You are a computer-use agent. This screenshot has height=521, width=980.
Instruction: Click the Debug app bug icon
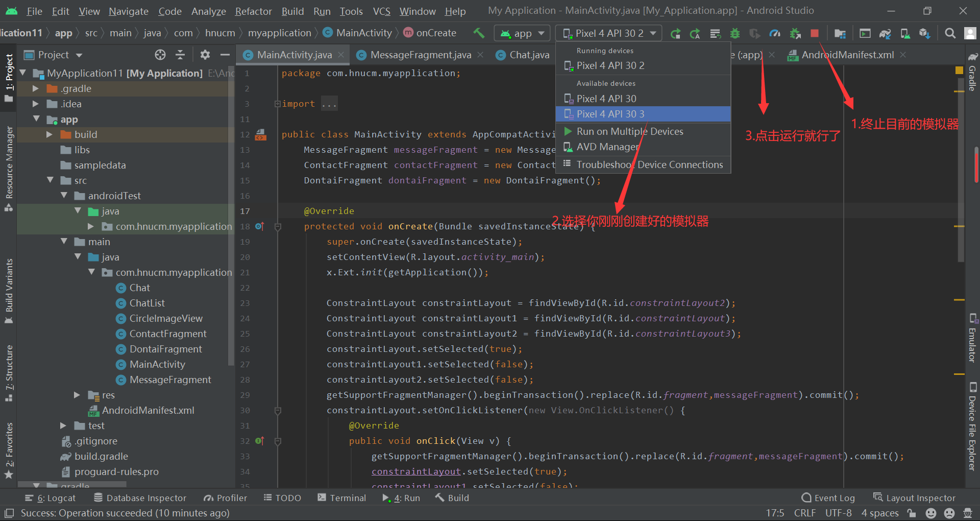pyautogui.click(x=735, y=33)
